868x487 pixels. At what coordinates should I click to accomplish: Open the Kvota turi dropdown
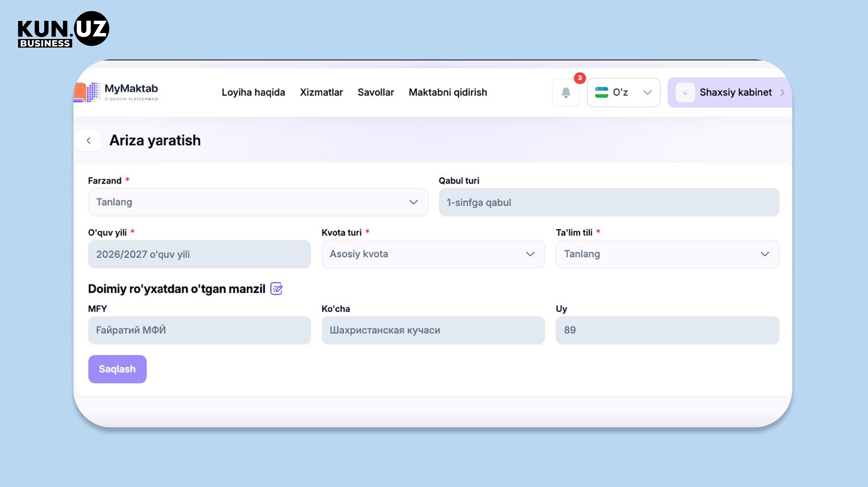[433, 254]
